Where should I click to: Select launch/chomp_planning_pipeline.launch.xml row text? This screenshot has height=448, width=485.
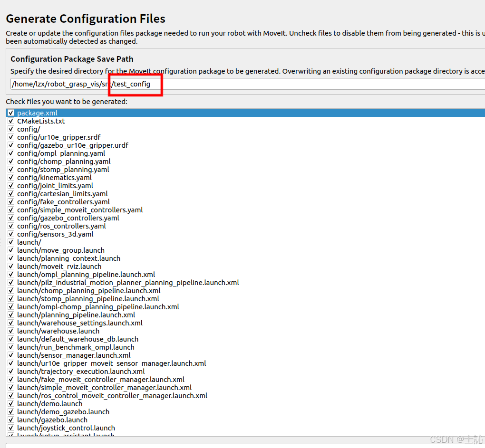point(89,290)
